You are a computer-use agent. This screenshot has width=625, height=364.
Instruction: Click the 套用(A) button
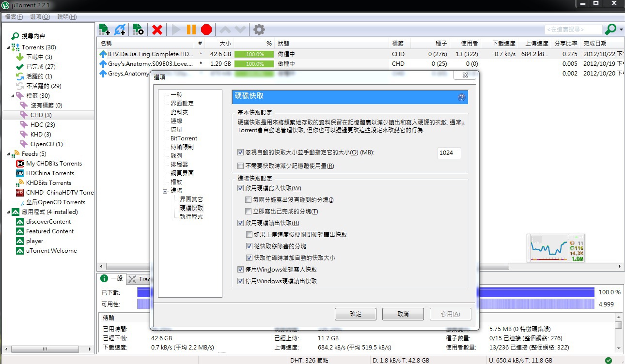[450, 314]
